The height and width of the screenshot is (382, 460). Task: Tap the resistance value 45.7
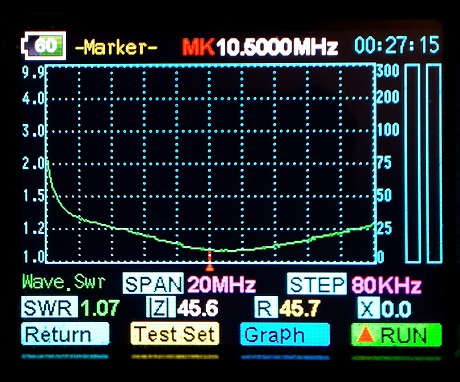(x=300, y=308)
